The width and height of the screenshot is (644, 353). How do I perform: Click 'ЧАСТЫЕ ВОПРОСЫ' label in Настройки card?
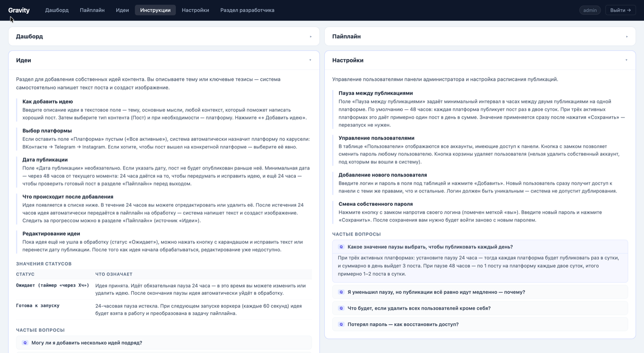click(357, 234)
